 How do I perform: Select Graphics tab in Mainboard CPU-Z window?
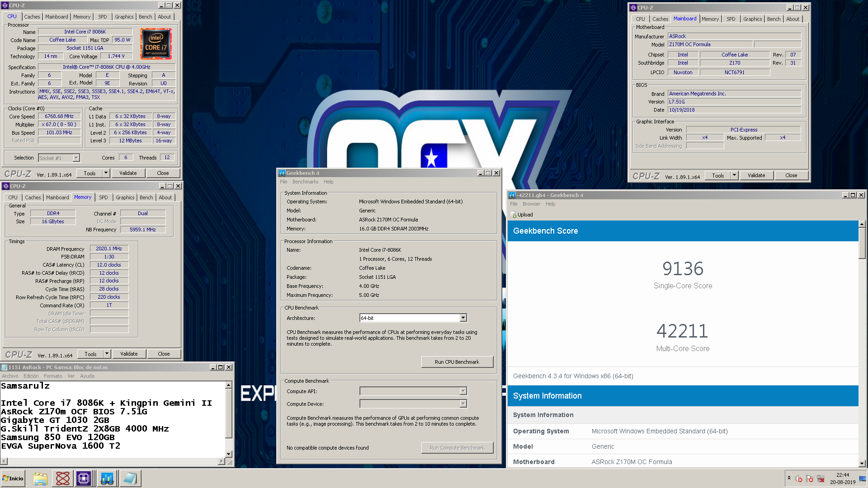[x=752, y=19]
